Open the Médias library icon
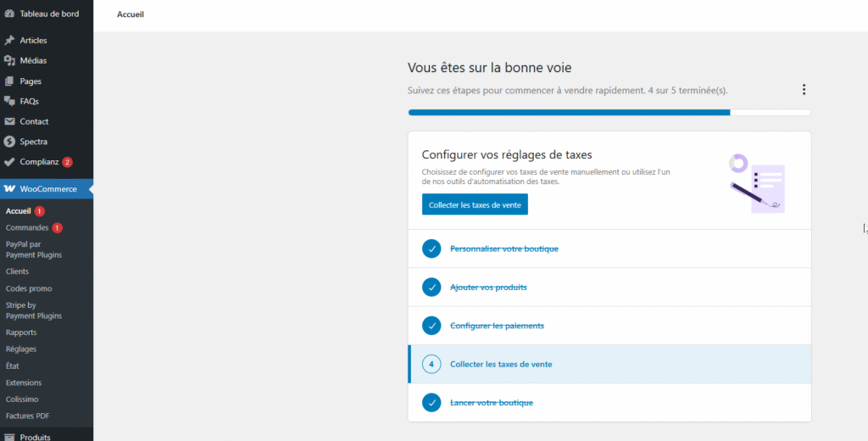868x441 pixels. [x=9, y=61]
